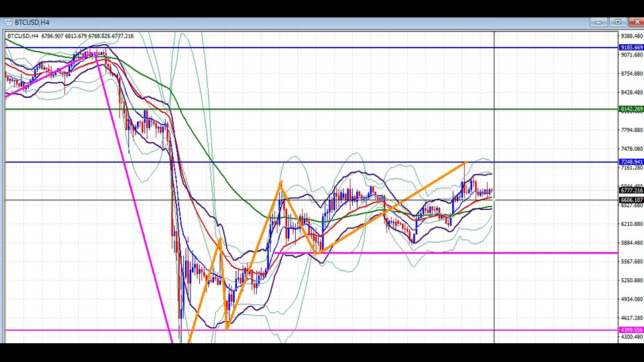Click the 8428.480 price axis value
Image resolution: width=644 pixels, height=362 pixels.
point(632,93)
